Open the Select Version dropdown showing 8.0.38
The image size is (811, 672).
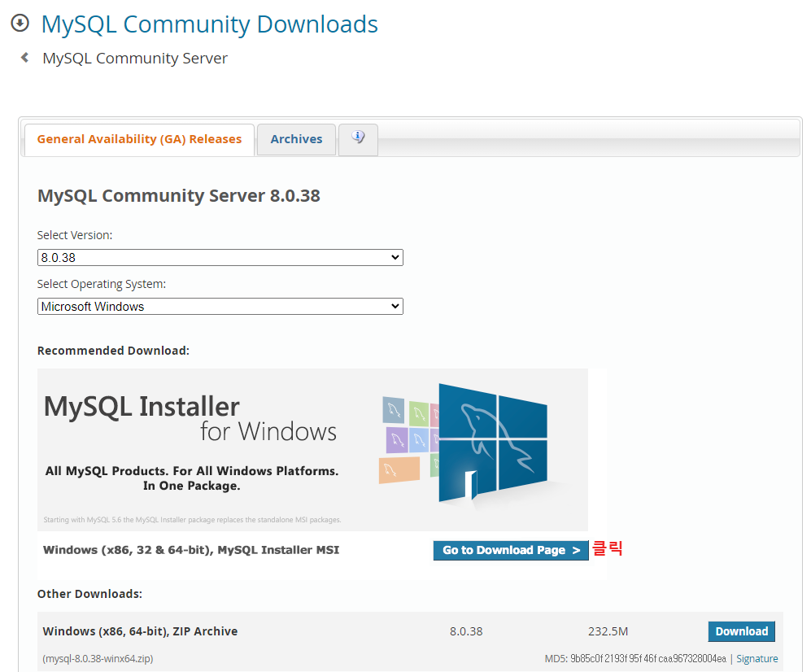tap(220, 258)
